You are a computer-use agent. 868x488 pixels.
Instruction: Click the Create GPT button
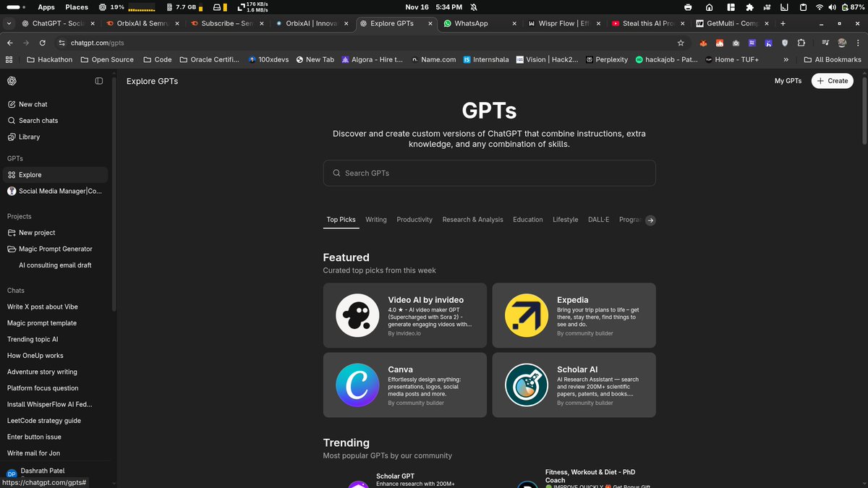click(x=833, y=81)
